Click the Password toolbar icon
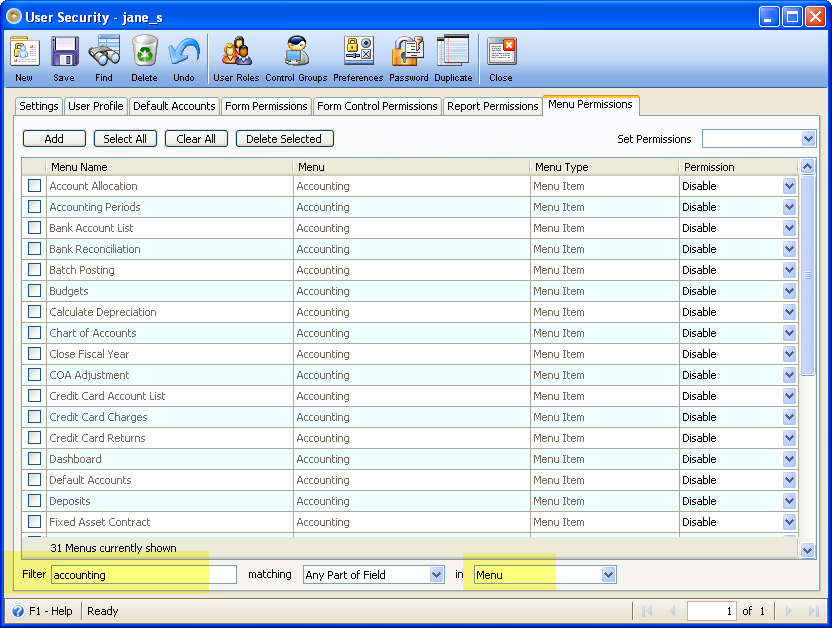Screen dimensions: 832x628 tap(408, 58)
